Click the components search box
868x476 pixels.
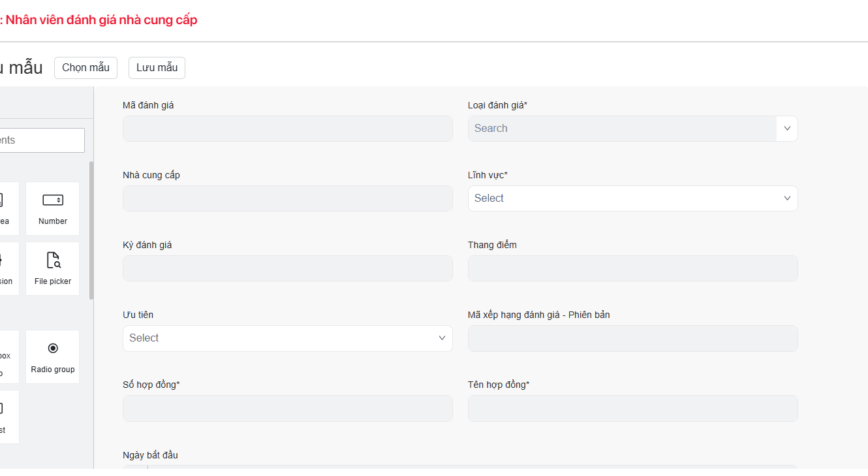pos(40,140)
